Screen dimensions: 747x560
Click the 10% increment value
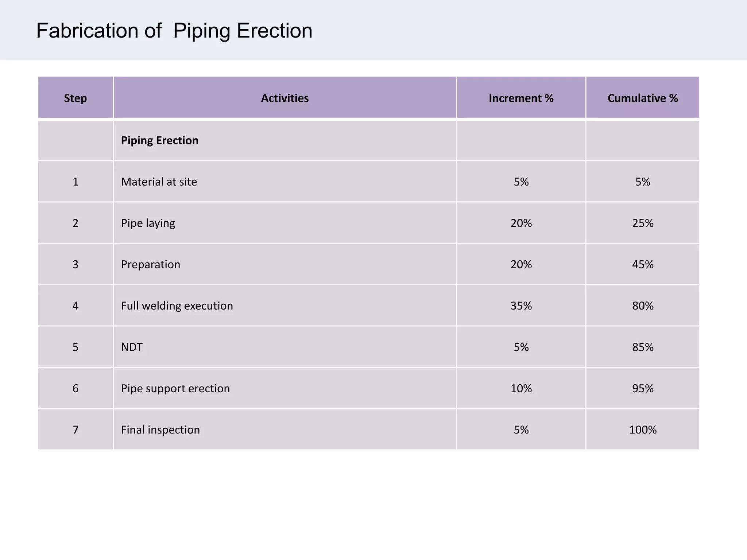point(521,388)
